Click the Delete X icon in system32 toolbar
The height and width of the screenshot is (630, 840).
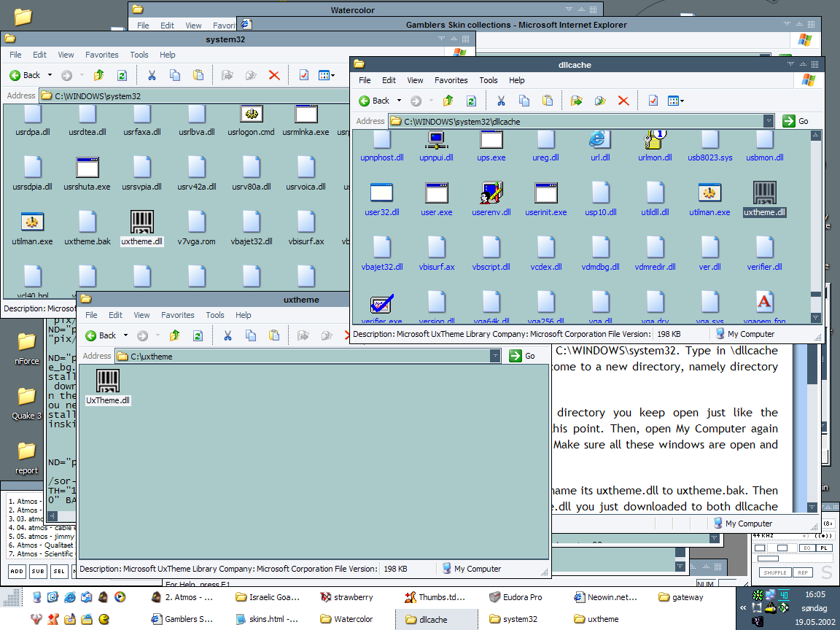point(274,76)
